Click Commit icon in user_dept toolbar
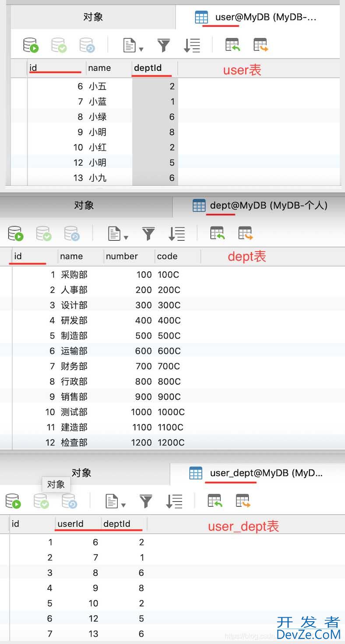 tap(41, 501)
